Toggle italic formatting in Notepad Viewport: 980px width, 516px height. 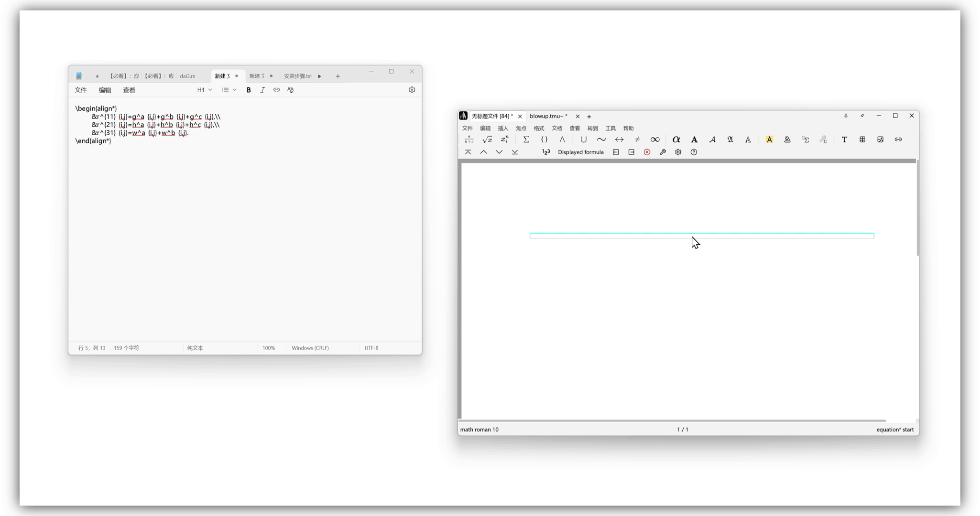point(262,90)
